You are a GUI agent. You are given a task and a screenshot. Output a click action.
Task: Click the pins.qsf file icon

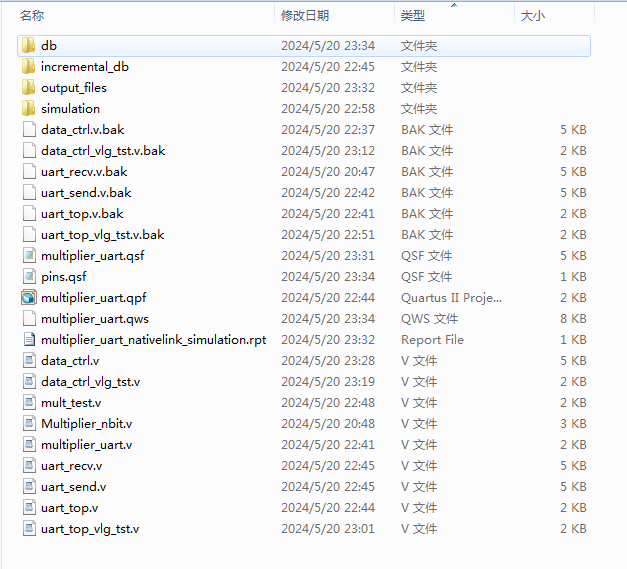pyautogui.click(x=29, y=276)
